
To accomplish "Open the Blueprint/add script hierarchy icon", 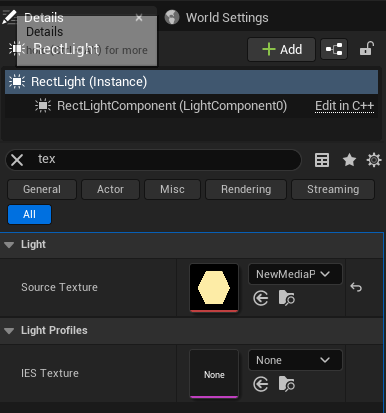I will tap(334, 50).
